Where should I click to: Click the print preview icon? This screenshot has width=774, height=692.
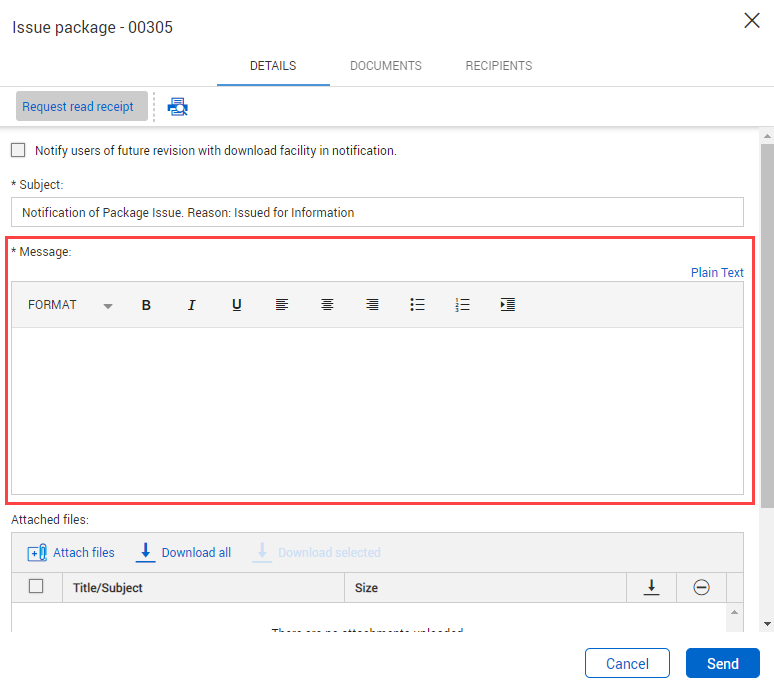pyautogui.click(x=178, y=107)
